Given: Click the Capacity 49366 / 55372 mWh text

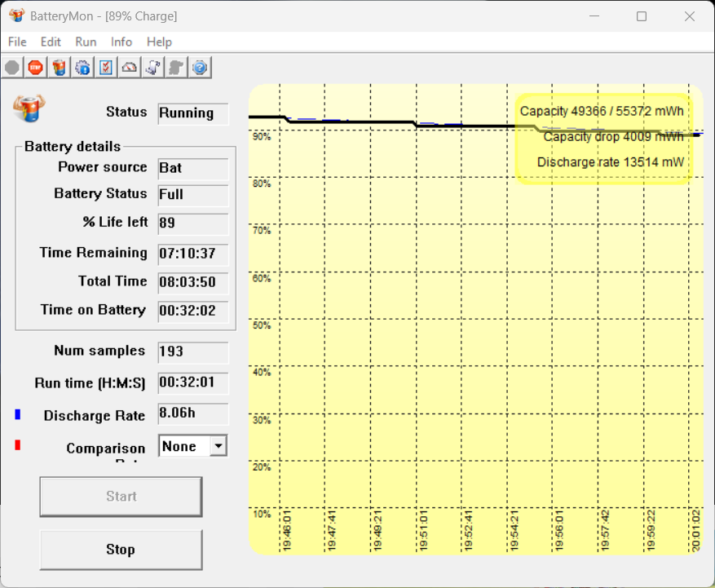Looking at the screenshot, I should click(x=602, y=111).
